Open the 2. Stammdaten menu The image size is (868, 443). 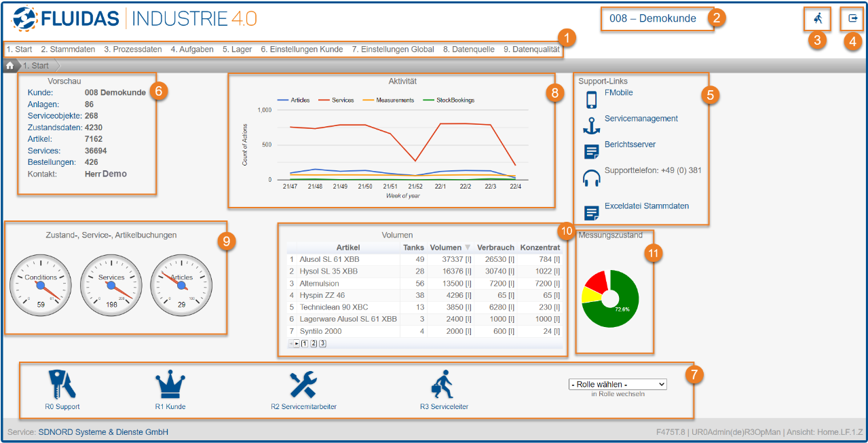point(68,50)
